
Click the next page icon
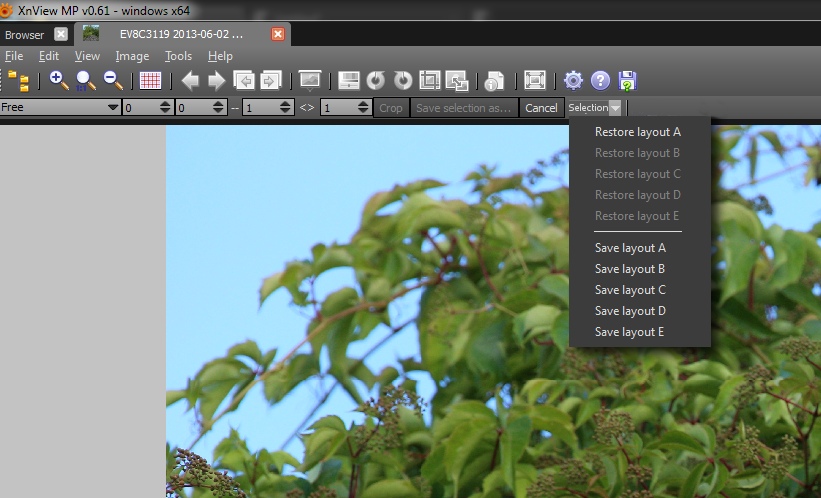(271, 81)
